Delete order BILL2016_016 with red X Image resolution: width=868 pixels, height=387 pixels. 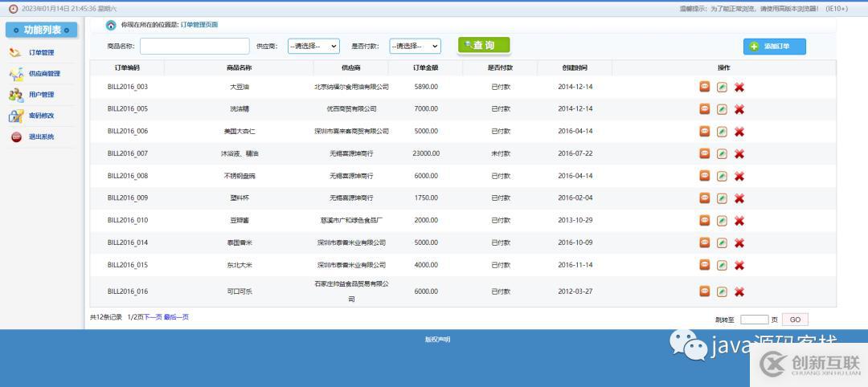coord(739,292)
